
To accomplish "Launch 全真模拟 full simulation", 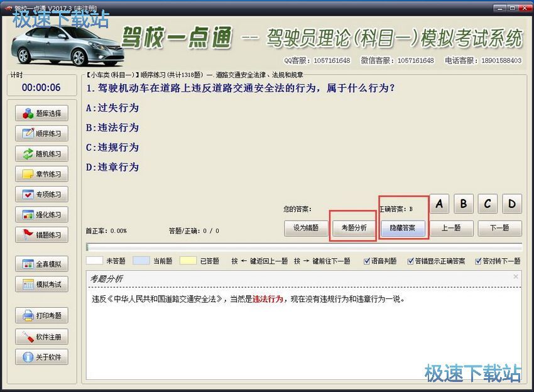I will pyautogui.click(x=41, y=264).
